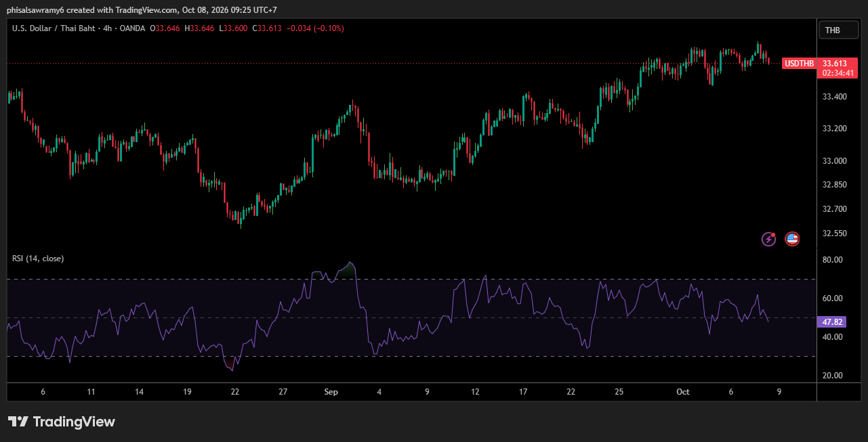Click the 25 date on time axis
The width and height of the screenshot is (868, 442).
click(619, 392)
